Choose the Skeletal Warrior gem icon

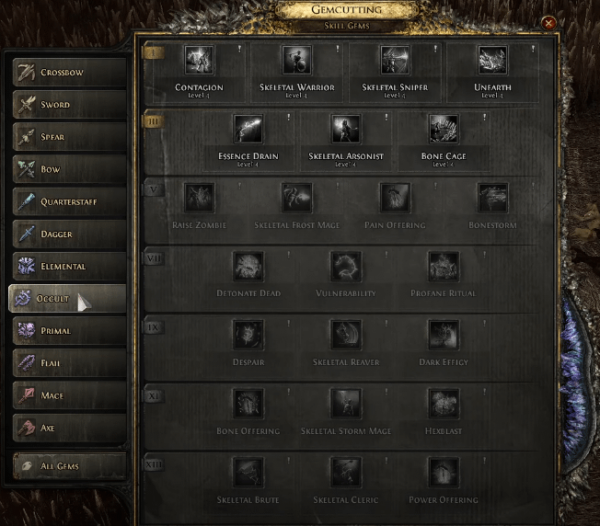coord(297,60)
